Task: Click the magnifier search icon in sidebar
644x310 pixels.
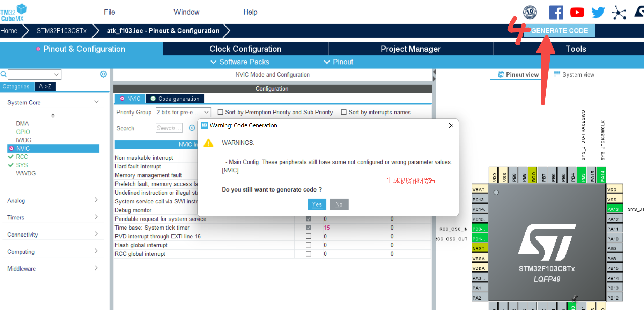Action: coord(3,74)
